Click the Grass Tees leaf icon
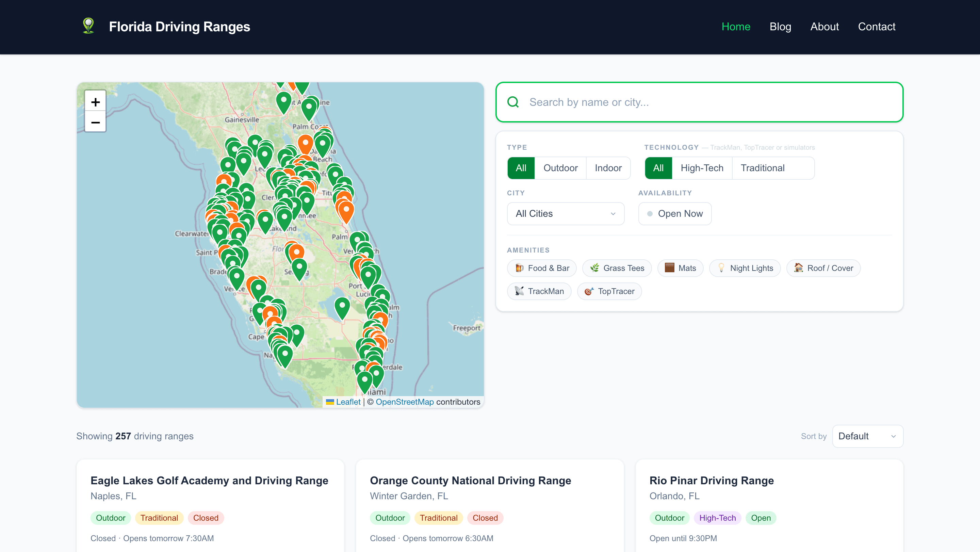 594,268
